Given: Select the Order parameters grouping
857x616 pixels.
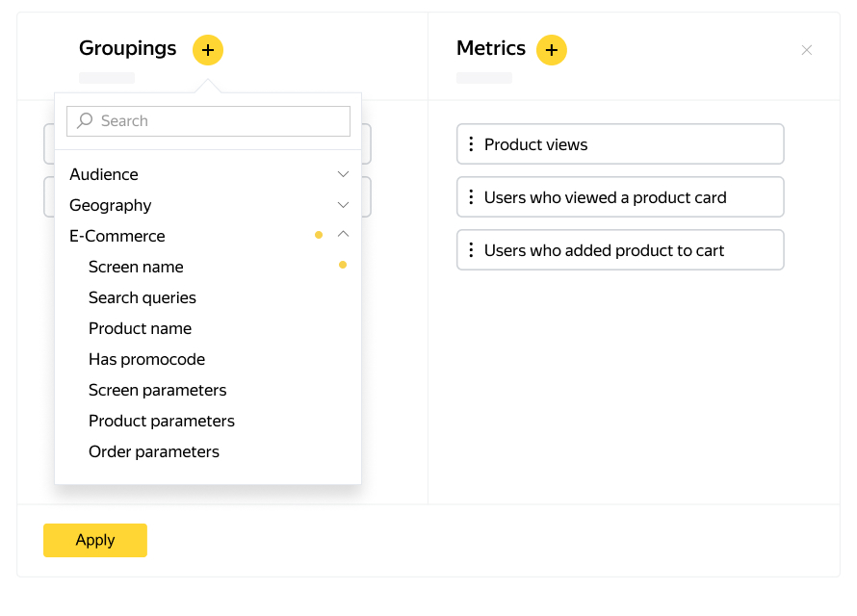Looking at the screenshot, I should pyautogui.click(x=154, y=451).
